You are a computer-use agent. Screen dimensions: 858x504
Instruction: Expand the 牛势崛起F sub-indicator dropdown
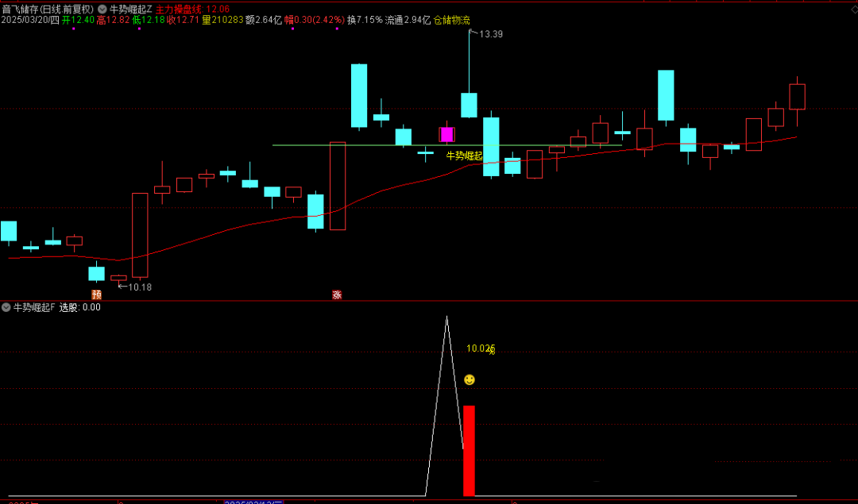(6, 307)
